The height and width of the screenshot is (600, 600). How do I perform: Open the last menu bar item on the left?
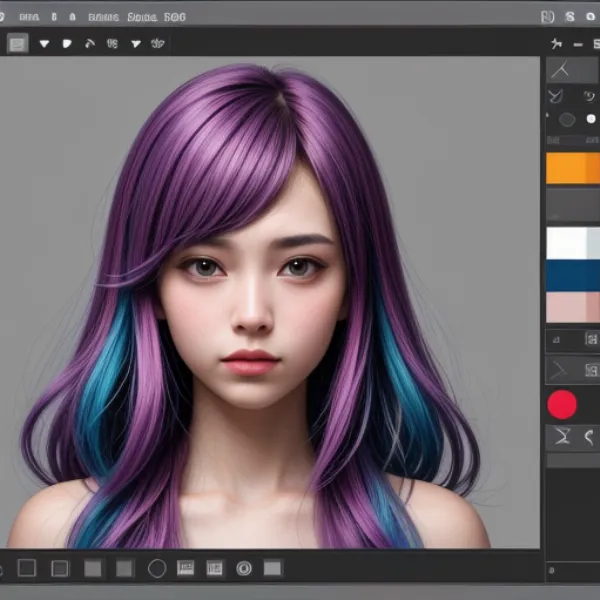[175, 17]
